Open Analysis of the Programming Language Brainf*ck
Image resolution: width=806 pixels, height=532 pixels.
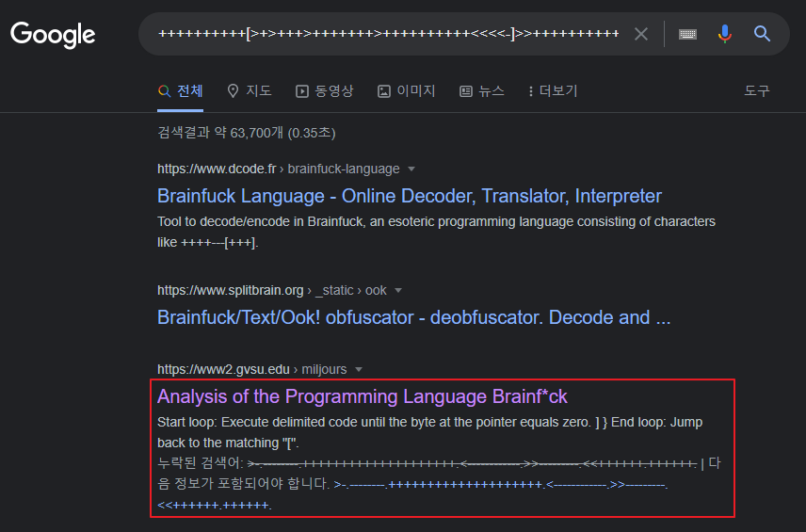point(362,396)
